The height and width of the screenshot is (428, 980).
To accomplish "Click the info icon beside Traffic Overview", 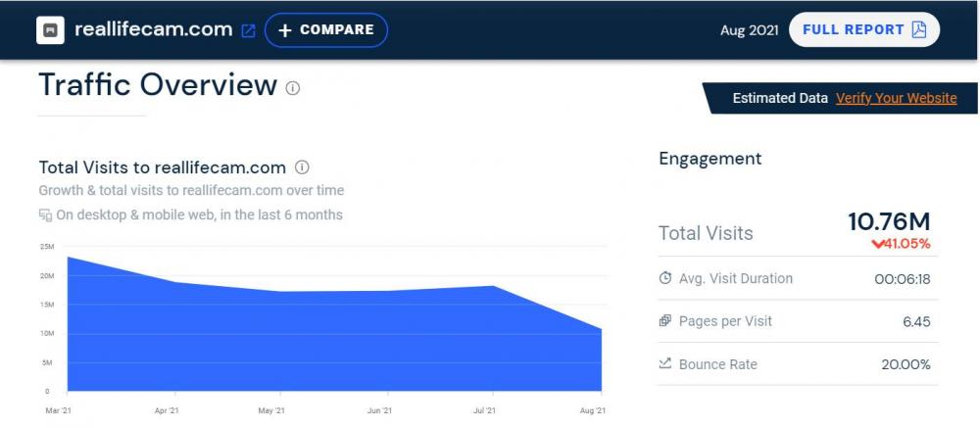I will pyautogui.click(x=292, y=87).
